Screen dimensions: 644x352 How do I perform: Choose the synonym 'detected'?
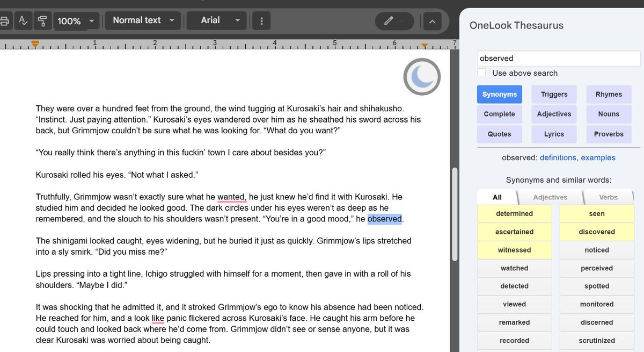pos(514,286)
